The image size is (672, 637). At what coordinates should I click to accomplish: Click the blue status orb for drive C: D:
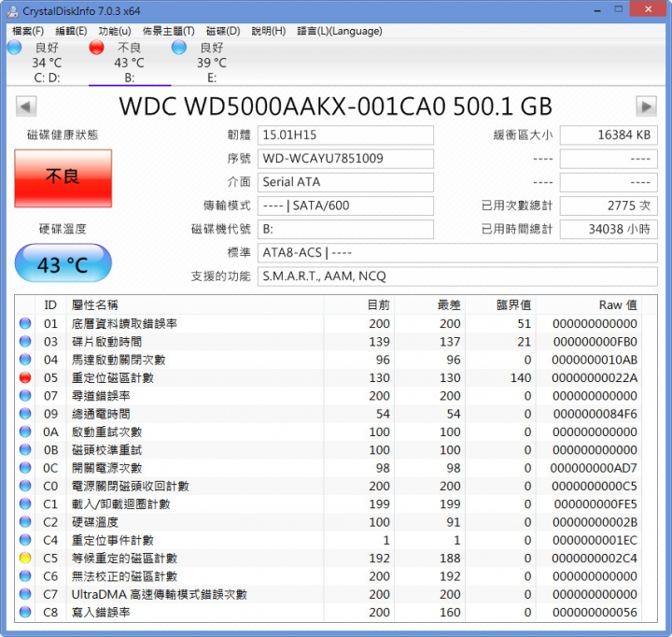[x=15, y=48]
